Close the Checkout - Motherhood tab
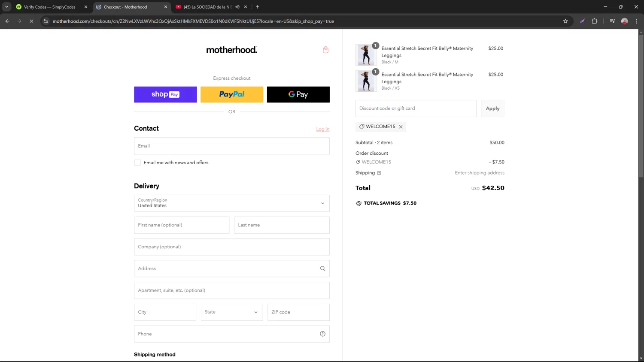This screenshot has width=644, height=362. tap(166, 7)
